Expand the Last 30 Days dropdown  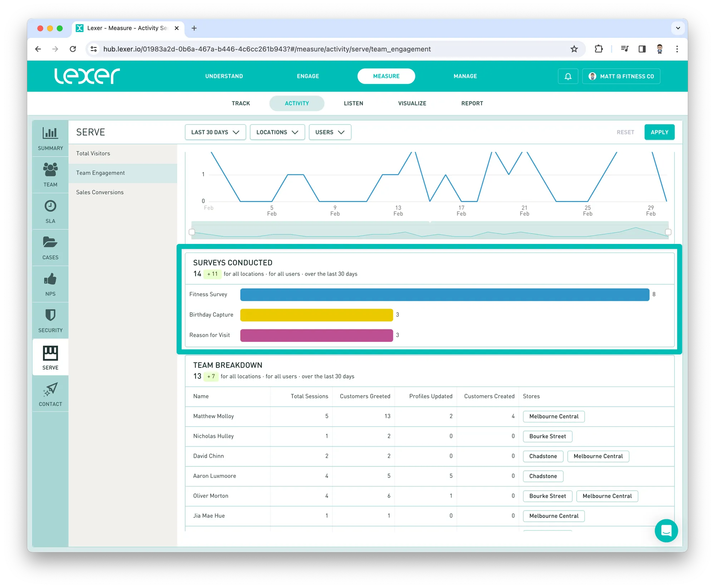pos(215,132)
